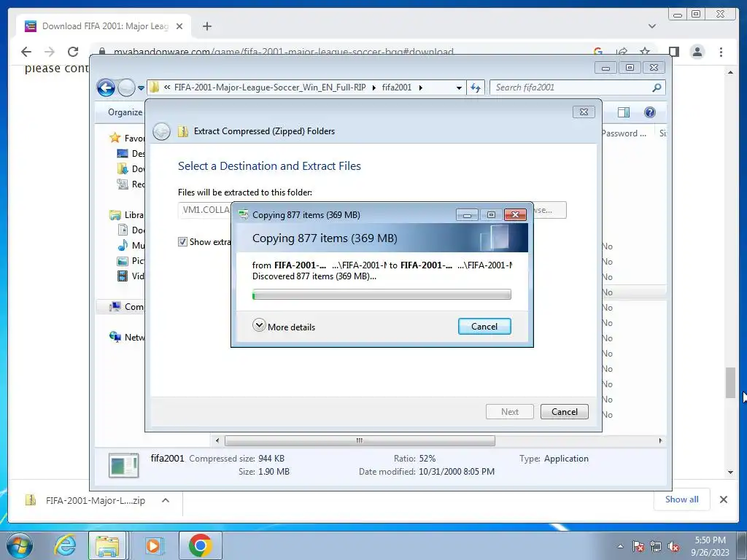Viewport: 747px width, 560px height.
Task: Toggle the Explorer preview pane icon
Action: (x=623, y=112)
